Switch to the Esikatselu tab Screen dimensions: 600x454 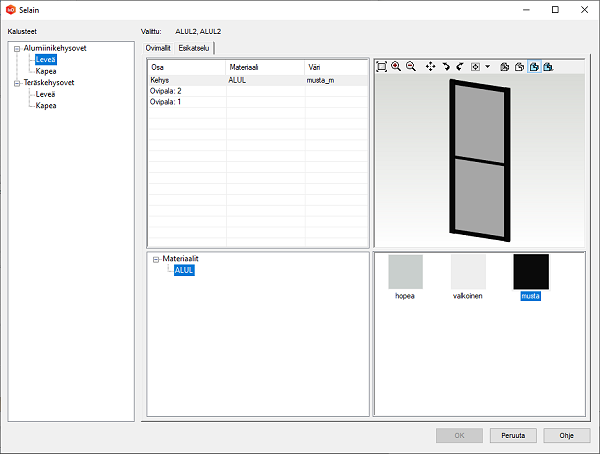[195, 47]
